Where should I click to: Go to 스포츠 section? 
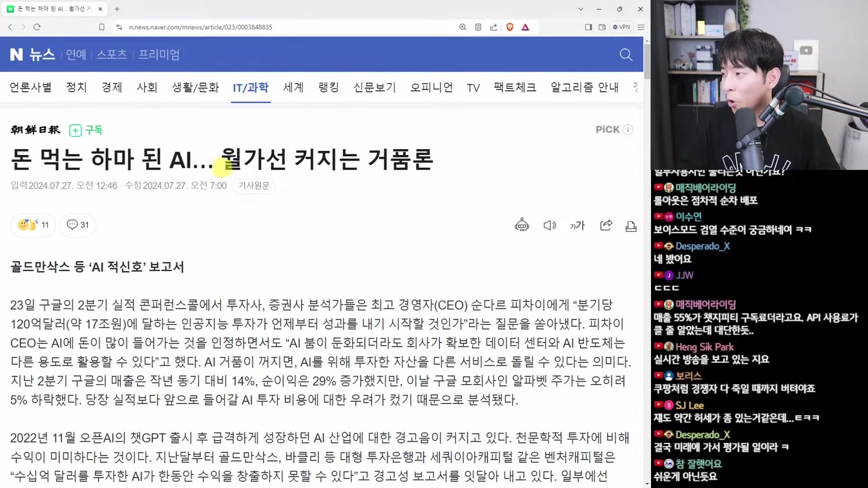(112, 55)
